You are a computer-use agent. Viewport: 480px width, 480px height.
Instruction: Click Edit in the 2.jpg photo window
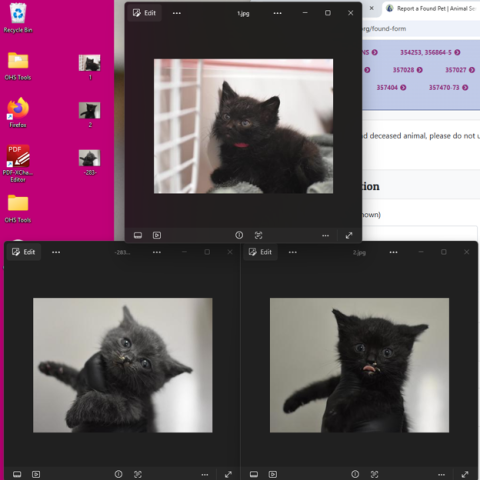260,252
